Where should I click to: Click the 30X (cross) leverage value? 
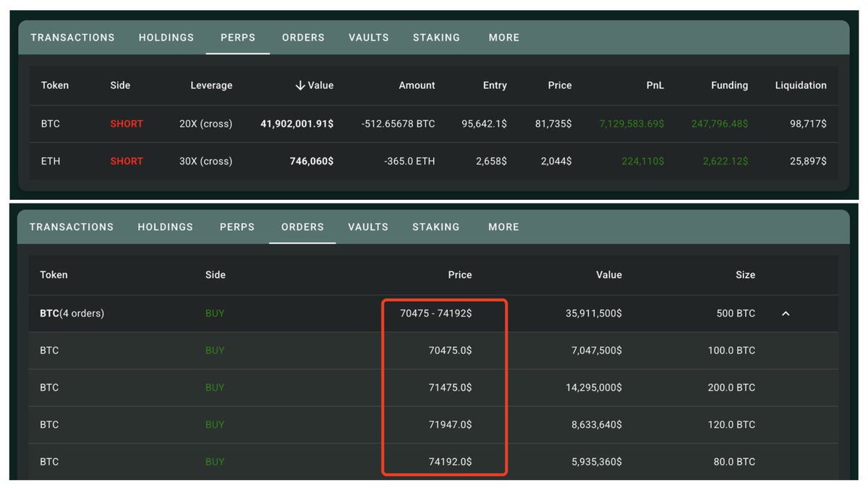206,161
